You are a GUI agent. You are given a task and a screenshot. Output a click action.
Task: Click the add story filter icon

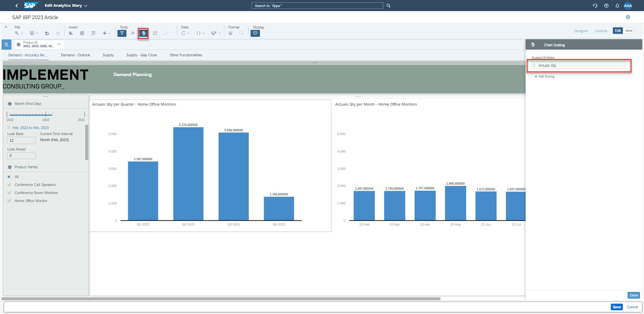[x=6, y=45]
